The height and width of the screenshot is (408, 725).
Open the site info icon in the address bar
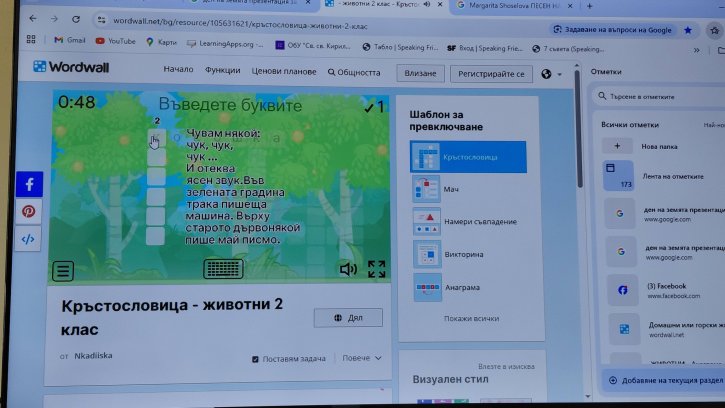[x=102, y=20]
